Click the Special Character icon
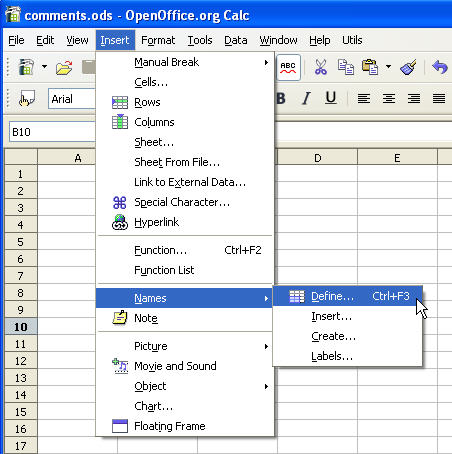Screen dimensions: 452x454 pos(120,202)
